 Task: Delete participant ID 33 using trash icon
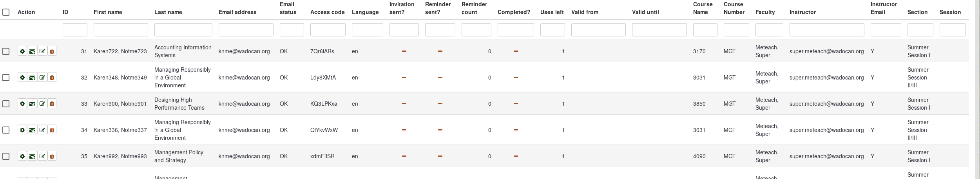(52, 104)
